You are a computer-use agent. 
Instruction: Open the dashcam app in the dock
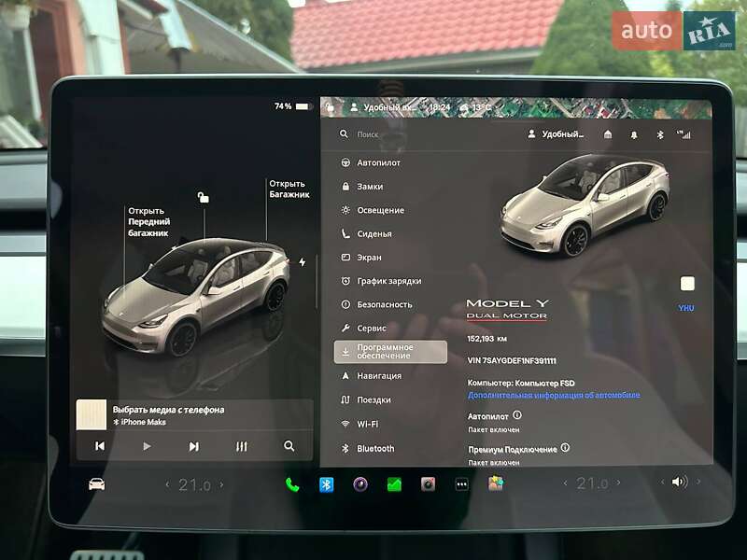pos(428,484)
